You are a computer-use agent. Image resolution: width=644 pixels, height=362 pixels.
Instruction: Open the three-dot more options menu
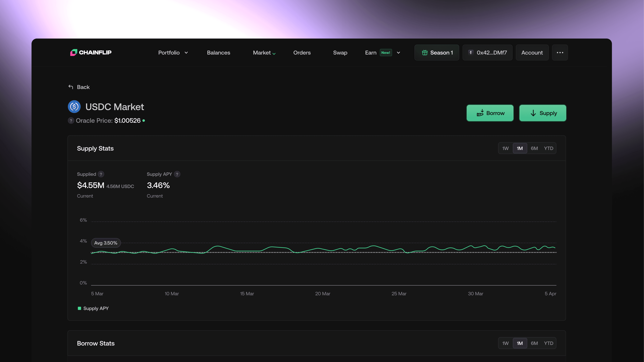pyautogui.click(x=560, y=52)
